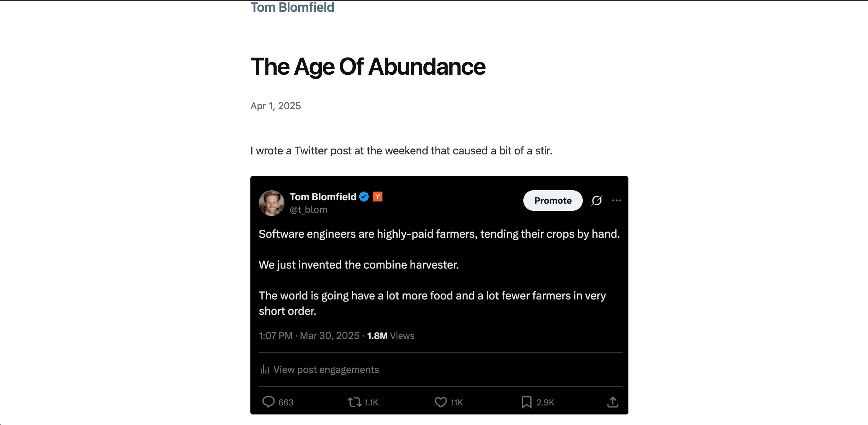This screenshot has height=425, width=868.
Task: Click the reply speech bubble icon
Action: click(268, 402)
